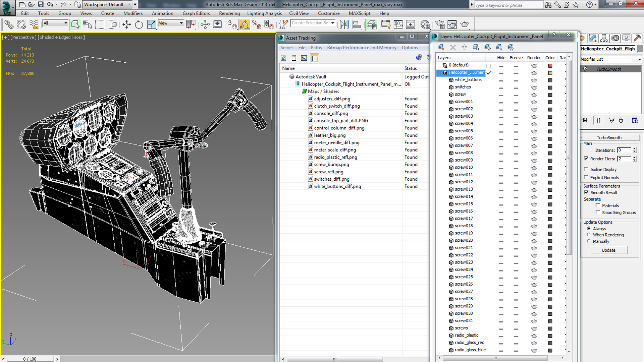Open the View reference coordinate dropdown
The image size is (644, 362).
171,23
